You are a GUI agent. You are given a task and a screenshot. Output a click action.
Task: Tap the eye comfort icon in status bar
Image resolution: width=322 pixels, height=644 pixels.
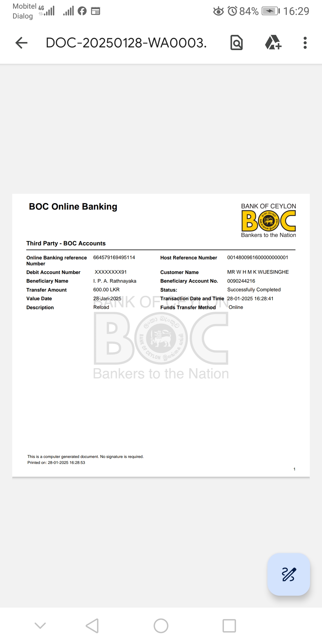point(218,11)
